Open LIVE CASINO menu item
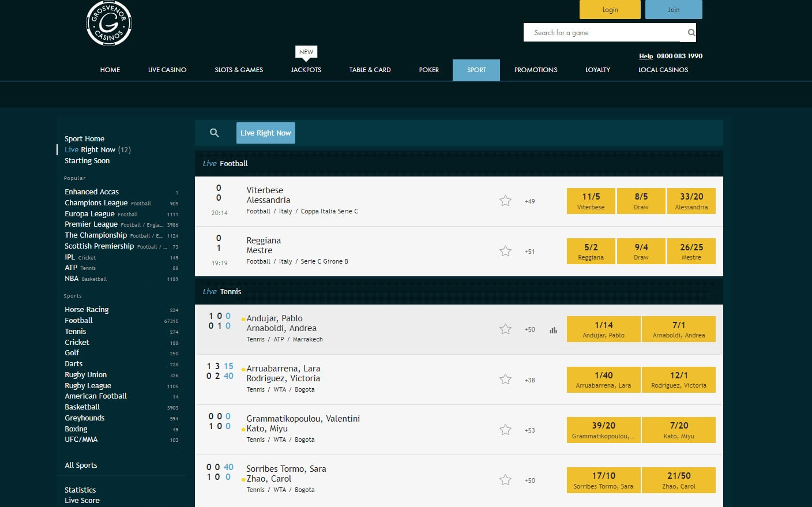Viewport: 812px width, 507px height. coord(167,70)
